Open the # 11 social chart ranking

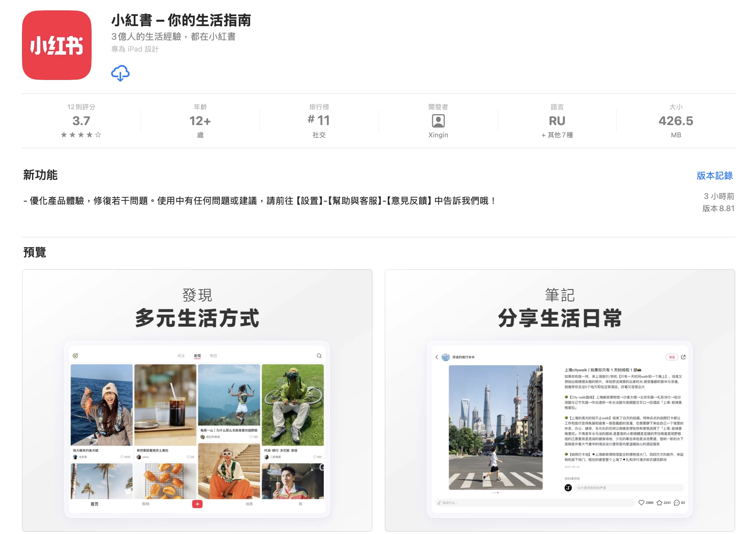tap(319, 120)
